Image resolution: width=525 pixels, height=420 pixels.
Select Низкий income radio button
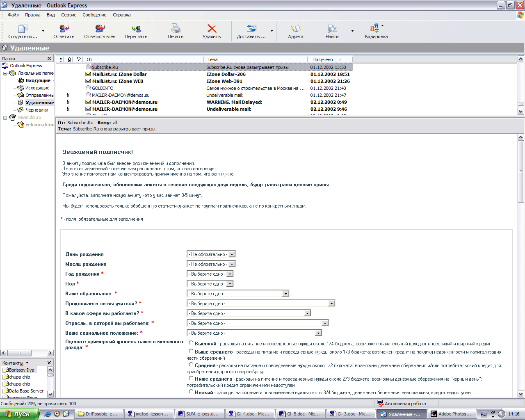point(191,392)
